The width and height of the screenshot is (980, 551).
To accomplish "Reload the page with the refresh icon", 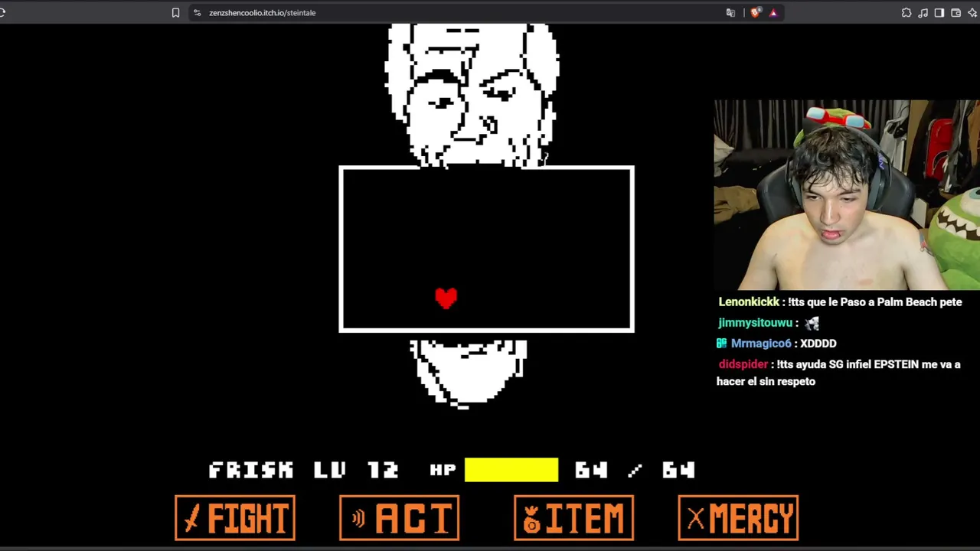I will point(2,12).
